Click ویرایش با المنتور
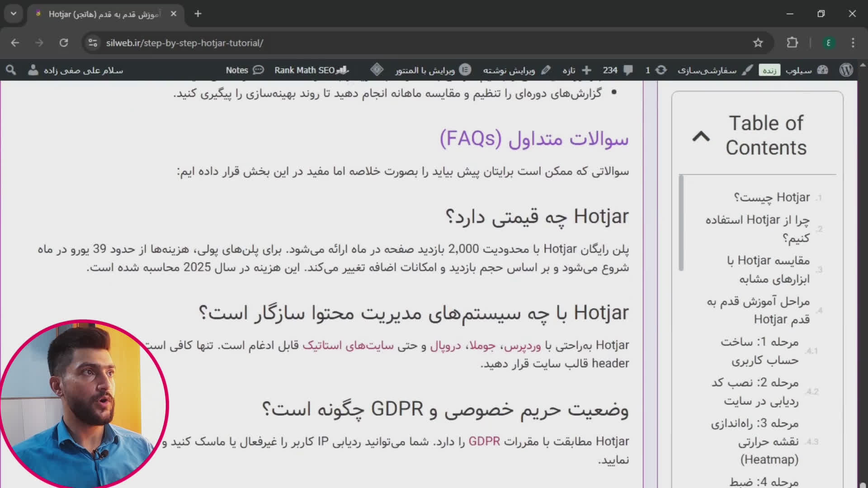This screenshot has height=488, width=868. pos(433,70)
